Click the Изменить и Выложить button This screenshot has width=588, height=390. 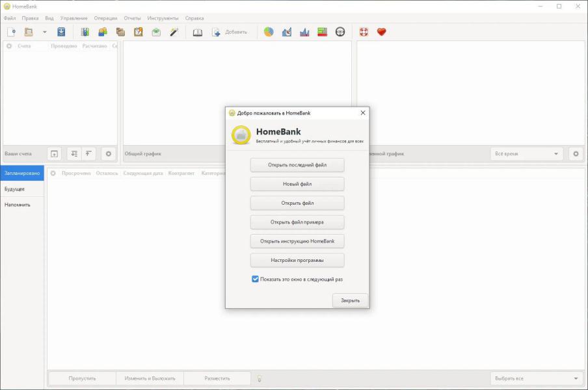click(x=150, y=378)
